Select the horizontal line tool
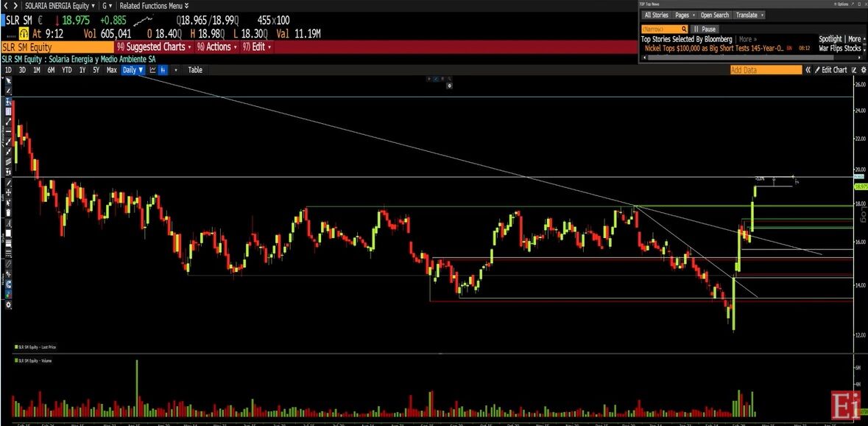 (x=8, y=131)
